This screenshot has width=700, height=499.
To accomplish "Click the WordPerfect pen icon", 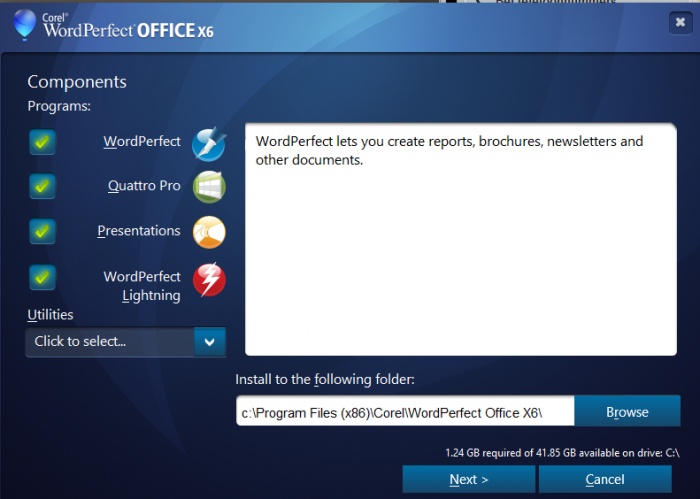I will click(209, 144).
